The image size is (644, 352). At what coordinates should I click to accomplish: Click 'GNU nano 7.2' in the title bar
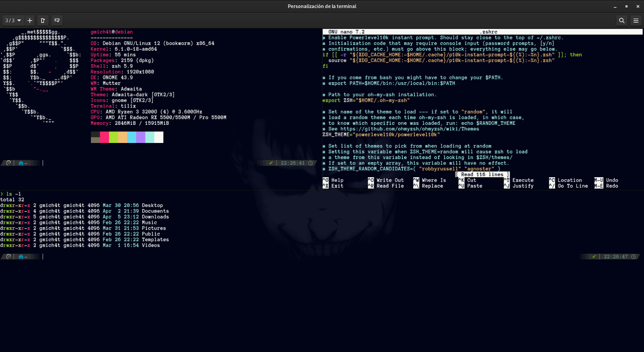[x=346, y=32]
